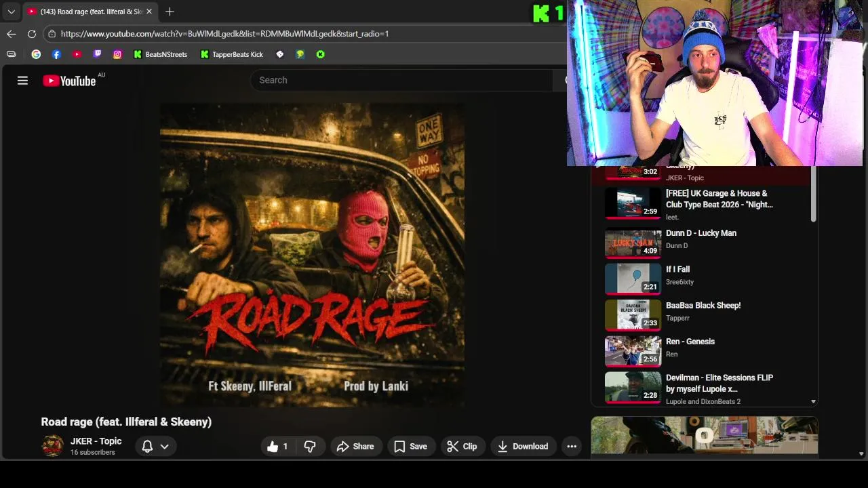This screenshot has width=868, height=488.
Task: Open the If I Fall title text
Action: click(x=677, y=269)
